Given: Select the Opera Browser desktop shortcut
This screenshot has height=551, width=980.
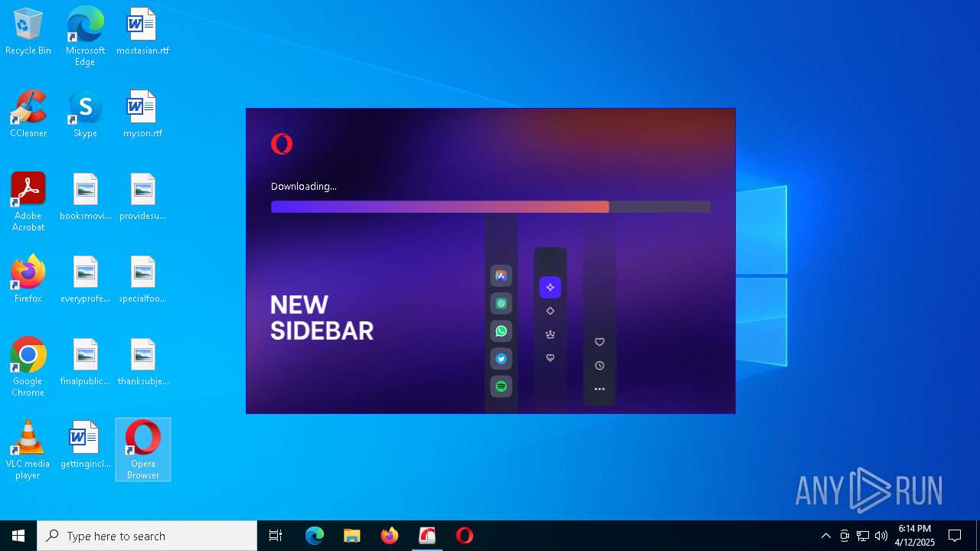Looking at the screenshot, I should point(142,450).
